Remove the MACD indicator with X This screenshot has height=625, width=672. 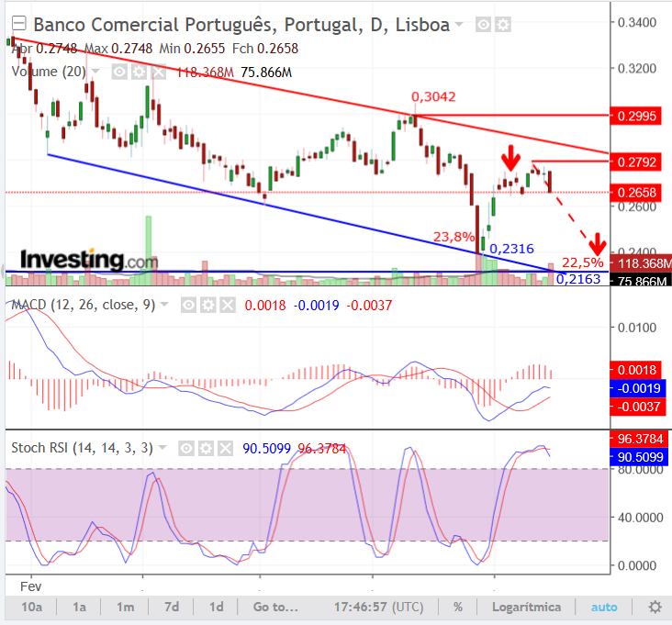[x=228, y=305]
